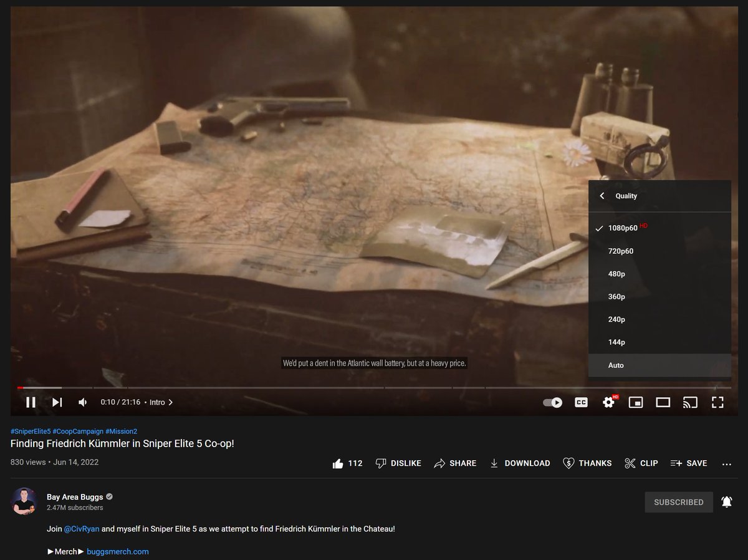Click the 2.47M subscribers text
Viewport: 748px width, 560px height.
[75, 508]
